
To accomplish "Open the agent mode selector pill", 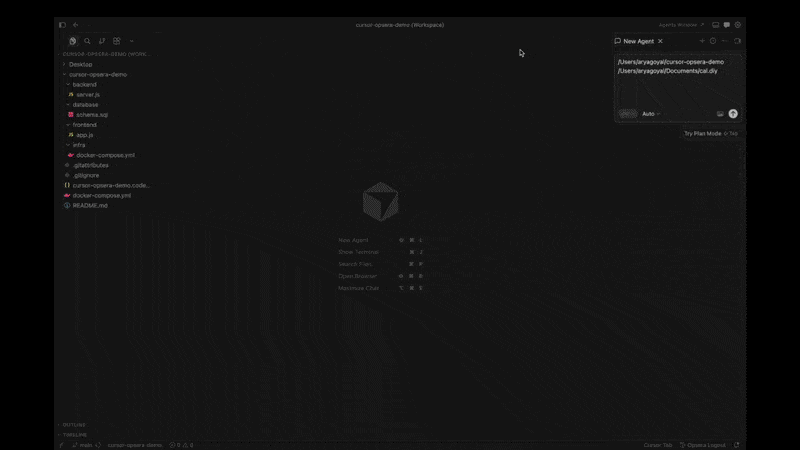I will 628,114.
